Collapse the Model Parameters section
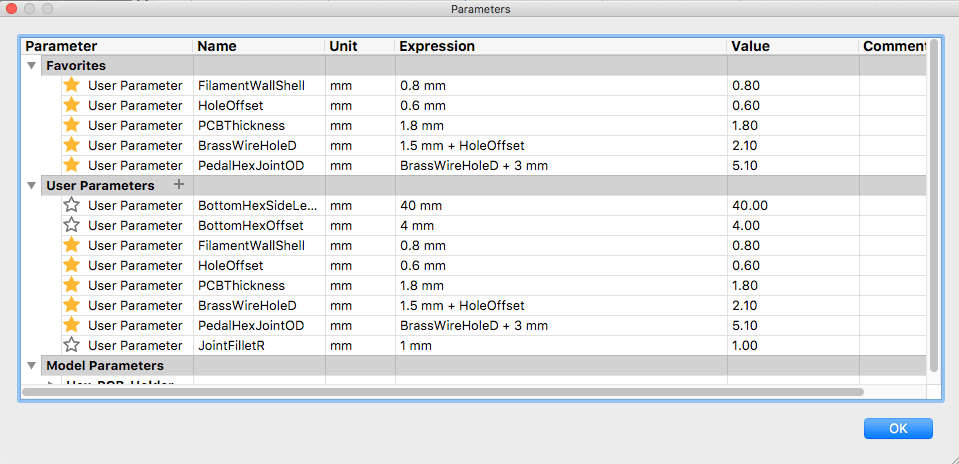Viewport: 959px width, 464px height. (x=32, y=366)
